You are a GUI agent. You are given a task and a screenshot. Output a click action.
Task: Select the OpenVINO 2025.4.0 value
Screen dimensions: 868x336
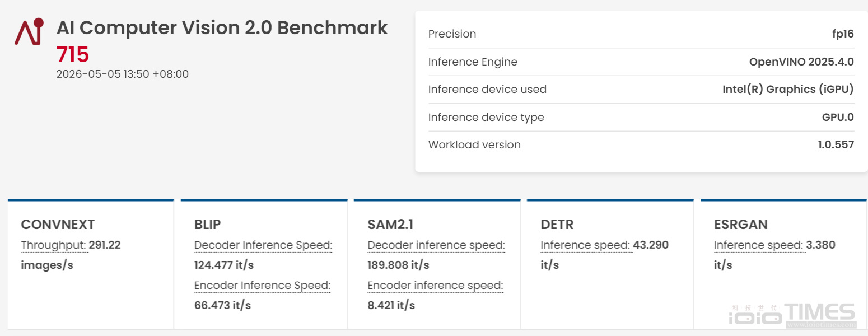(x=801, y=62)
